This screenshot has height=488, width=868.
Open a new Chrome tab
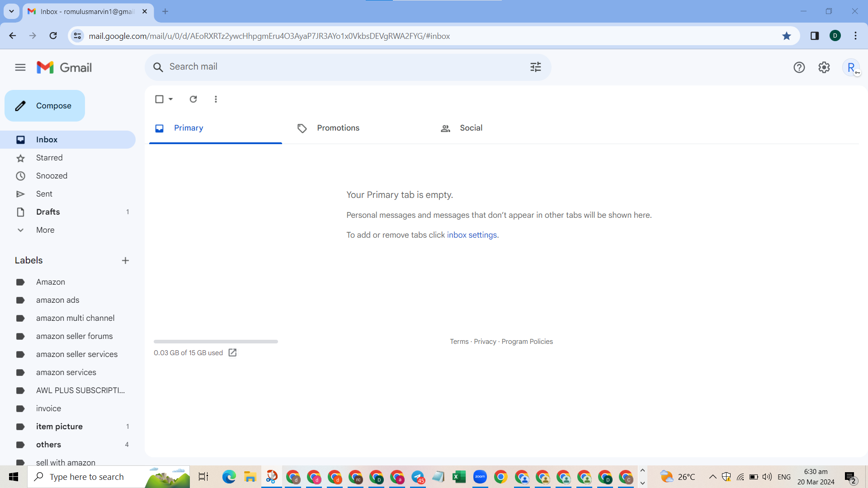click(165, 11)
